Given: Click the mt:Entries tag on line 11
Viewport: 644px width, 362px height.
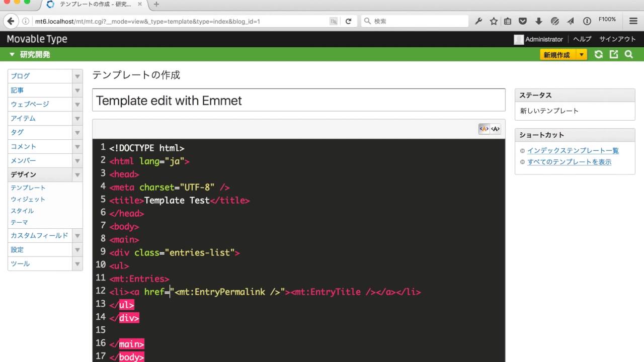Looking at the screenshot, I should click(x=139, y=279).
